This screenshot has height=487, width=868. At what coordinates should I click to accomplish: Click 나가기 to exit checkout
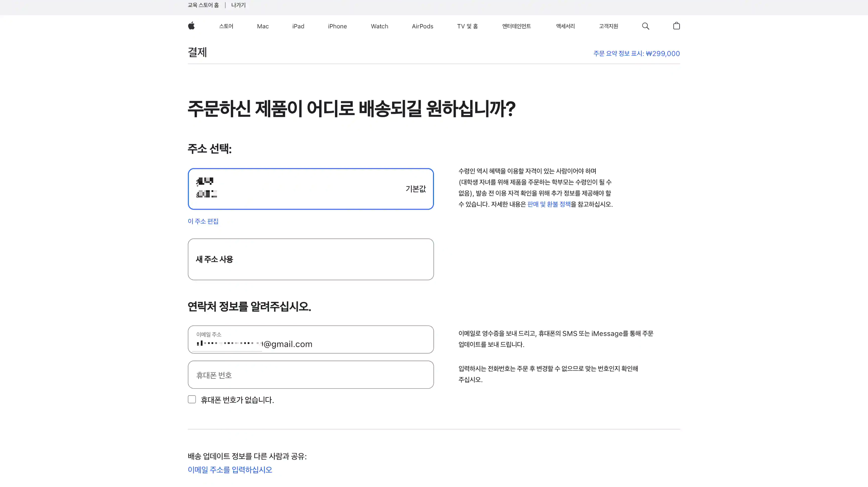point(238,5)
